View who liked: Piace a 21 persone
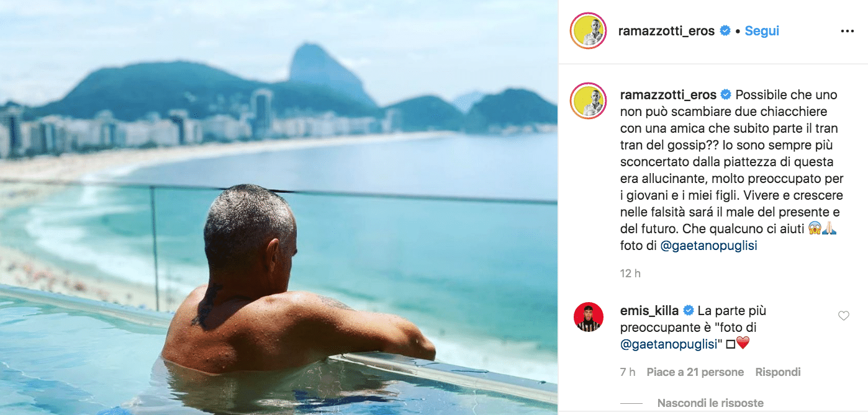This screenshot has height=415, width=868. pyautogui.click(x=695, y=372)
